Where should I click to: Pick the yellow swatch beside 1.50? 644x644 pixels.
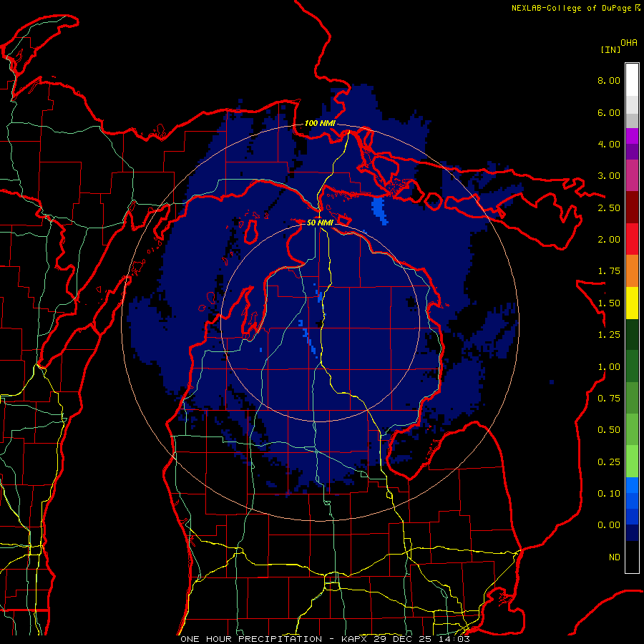pyautogui.click(x=632, y=303)
